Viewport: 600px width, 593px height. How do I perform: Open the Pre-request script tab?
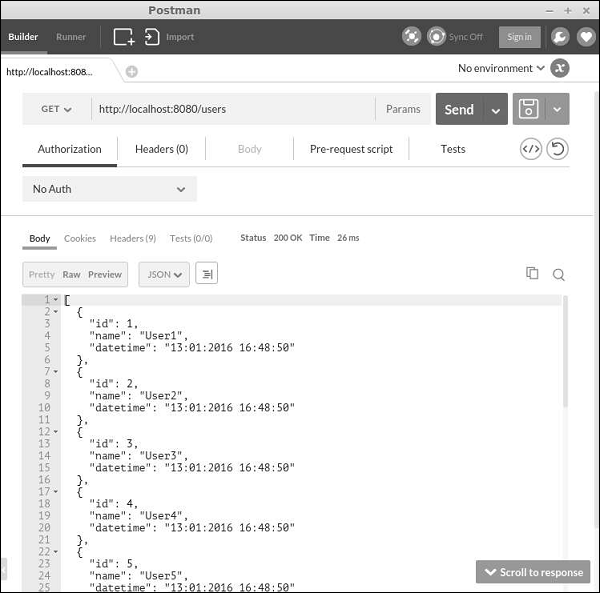[351, 149]
